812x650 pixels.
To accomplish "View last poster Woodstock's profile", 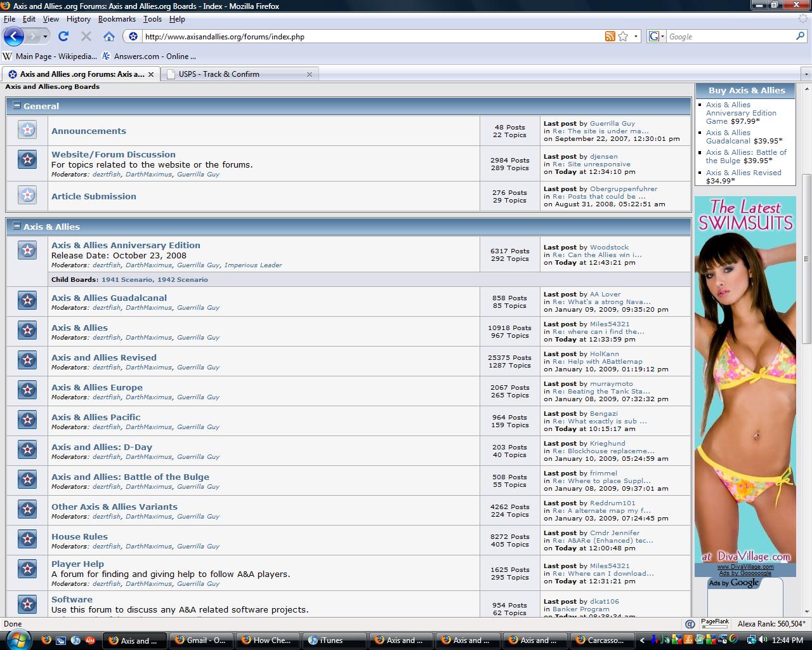I will pyautogui.click(x=610, y=247).
